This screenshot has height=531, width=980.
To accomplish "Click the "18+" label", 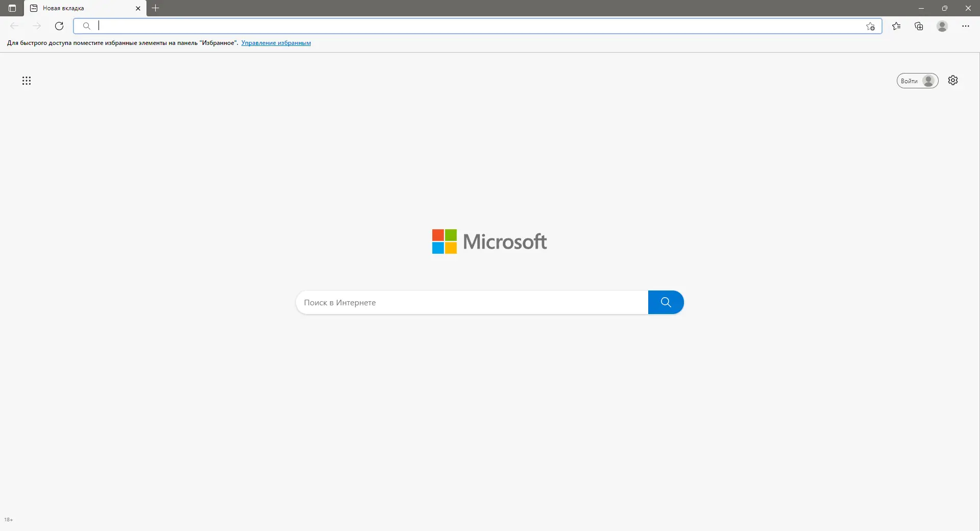I will (9, 520).
